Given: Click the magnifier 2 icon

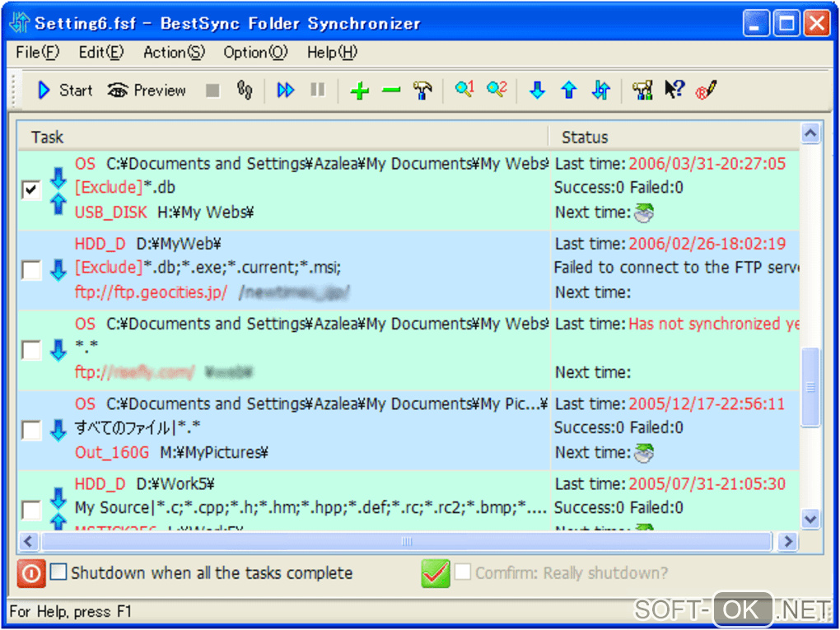Looking at the screenshot, I should click(497, 89).
